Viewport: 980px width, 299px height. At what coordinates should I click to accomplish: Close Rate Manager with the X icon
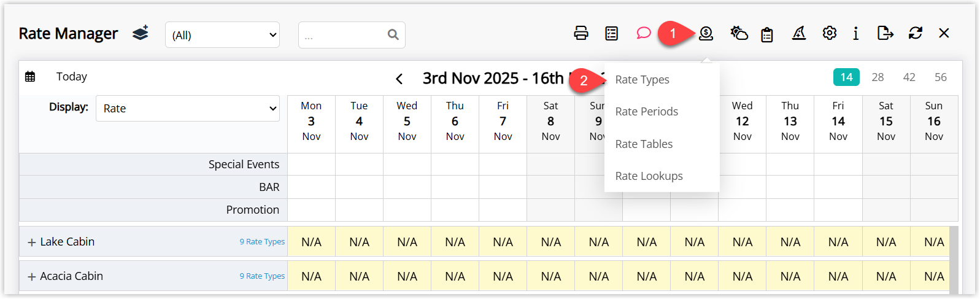point(944,33)
